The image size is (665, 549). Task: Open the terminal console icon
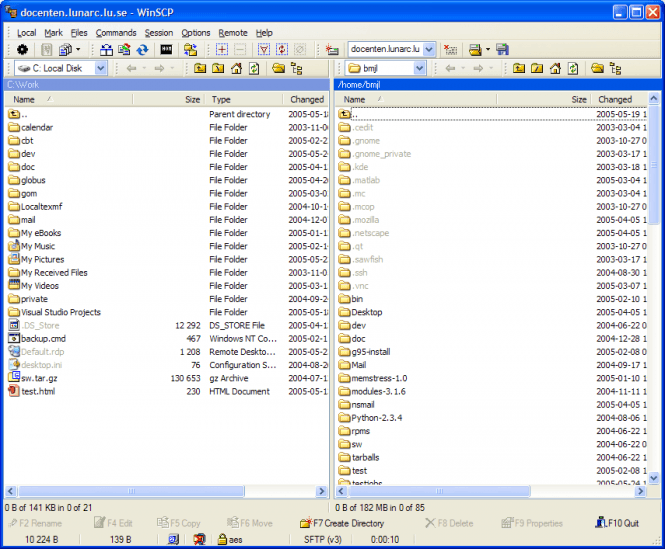click(166, 50)
